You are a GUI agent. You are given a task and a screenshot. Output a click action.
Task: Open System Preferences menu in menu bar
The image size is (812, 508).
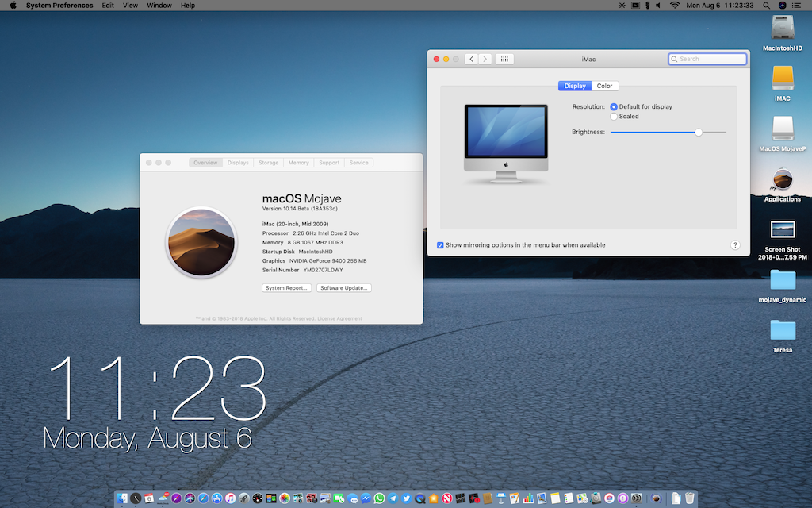tap(59, 6)
